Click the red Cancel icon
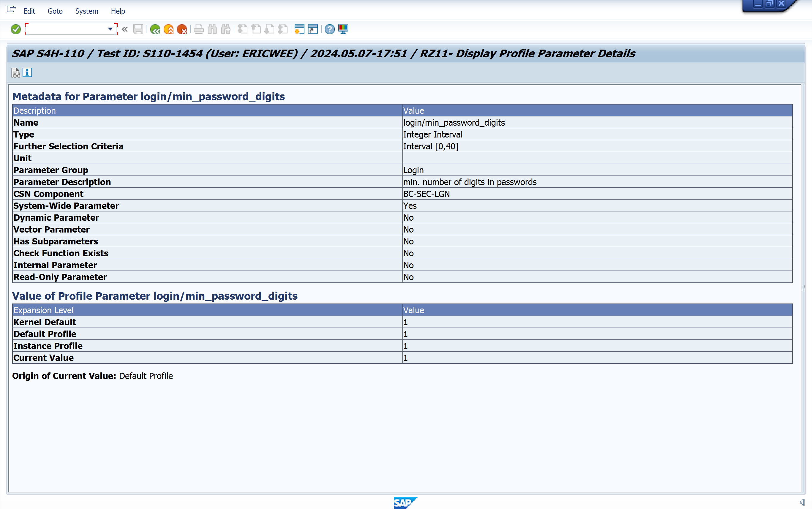812x509 pixels. point(182,29)
